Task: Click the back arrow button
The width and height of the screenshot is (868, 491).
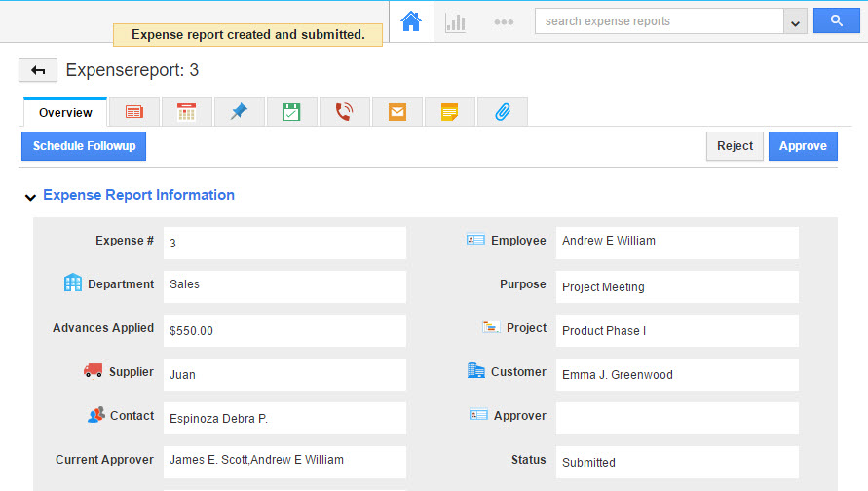Action: click(38, 70)
